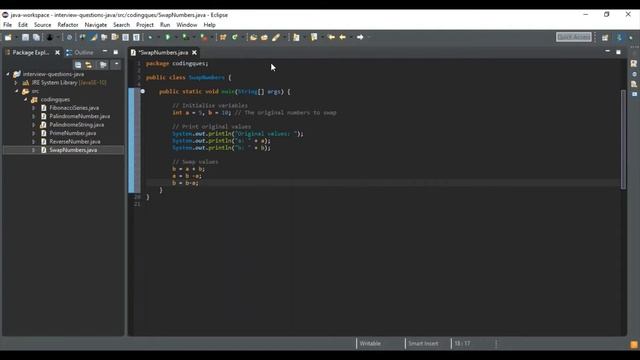The image size is (640, 360).
Task: Navigate Forward with the white arrow
Action: [x=360, y=37]
